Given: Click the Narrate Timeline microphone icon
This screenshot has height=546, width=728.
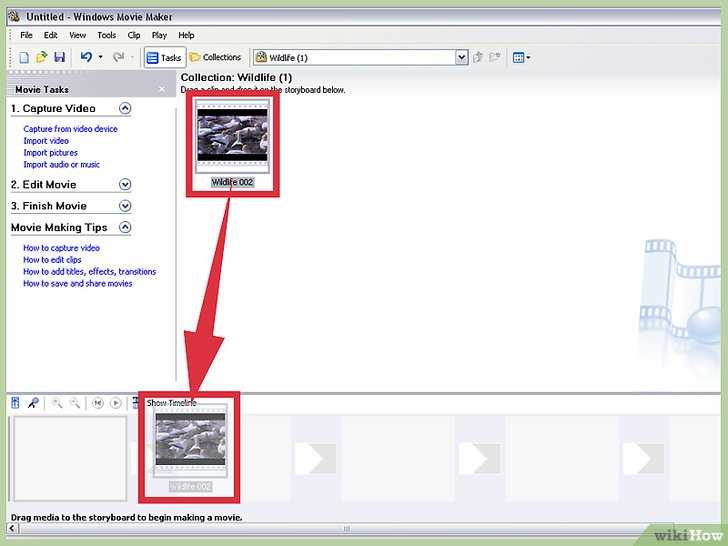Looking at the screenshot, I should (x=33, y=403).
